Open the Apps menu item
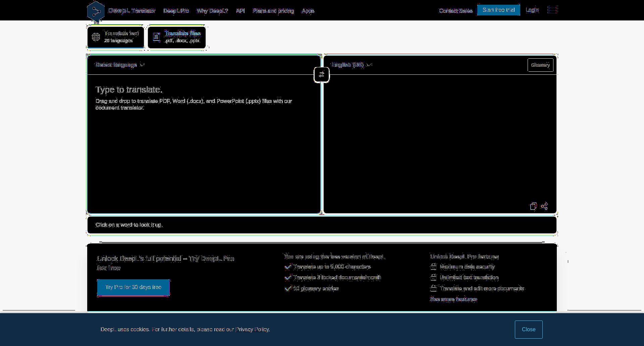 click(x=308, y=11)
